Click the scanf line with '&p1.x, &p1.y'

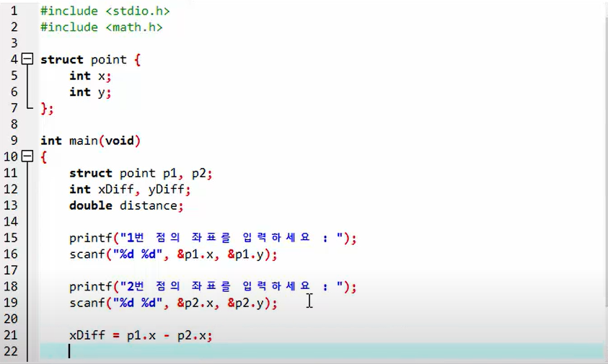click(x=173, y=254)
